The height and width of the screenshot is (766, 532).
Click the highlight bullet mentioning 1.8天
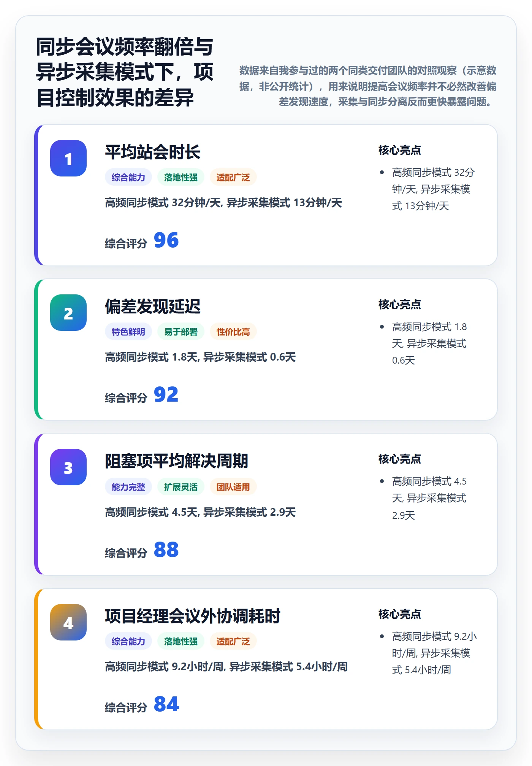point(429,343)
